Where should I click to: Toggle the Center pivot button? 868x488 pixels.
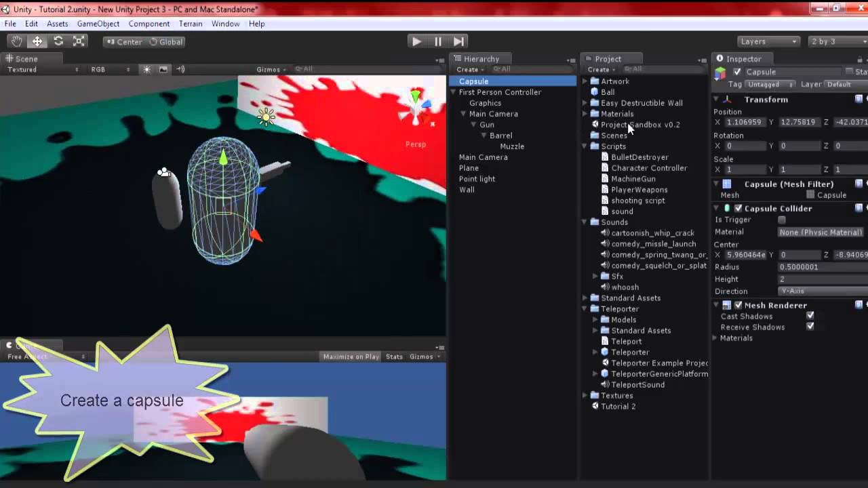tap(123, 41)
